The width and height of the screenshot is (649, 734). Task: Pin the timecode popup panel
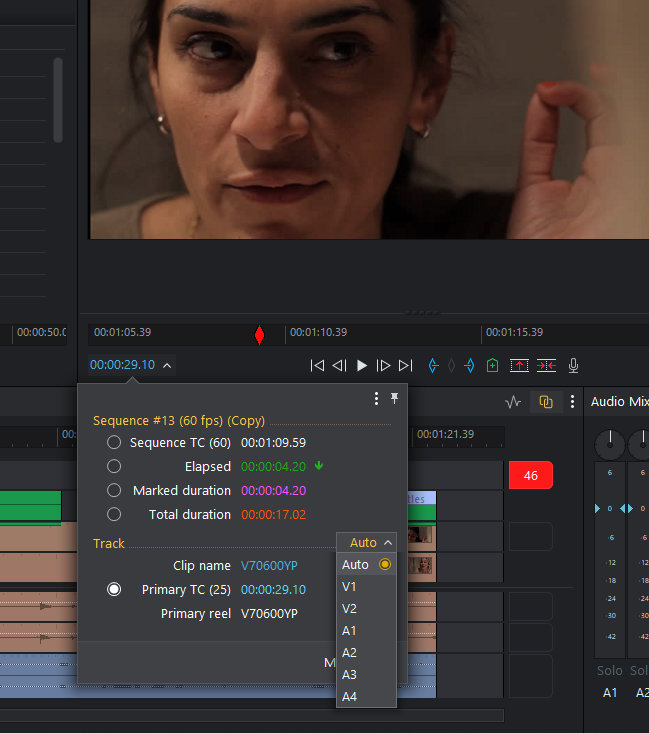[394, 398]
